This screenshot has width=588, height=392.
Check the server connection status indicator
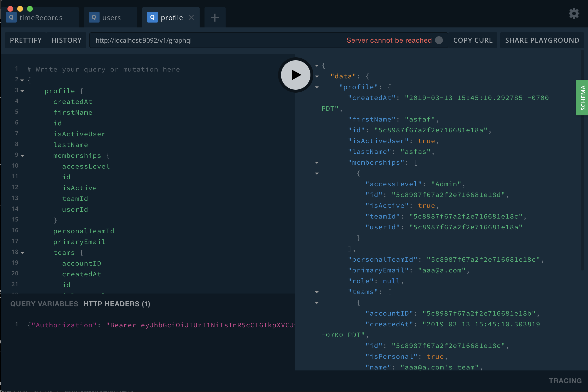tap(439, 40)
